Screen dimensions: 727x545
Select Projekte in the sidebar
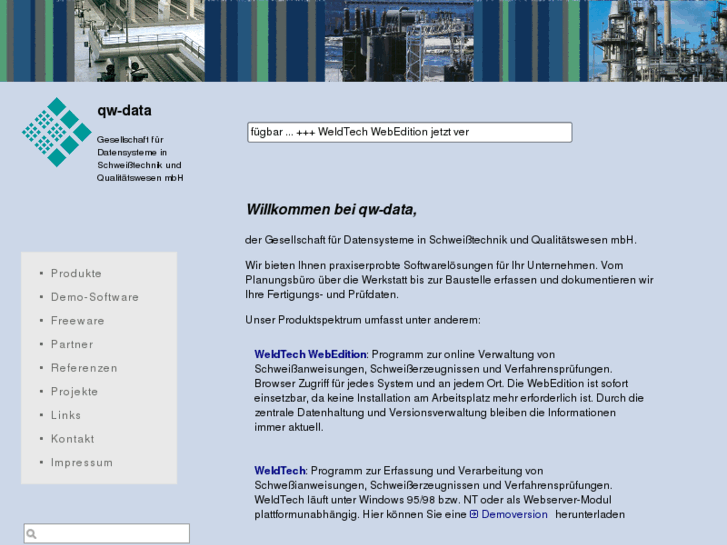pos(74,391)
